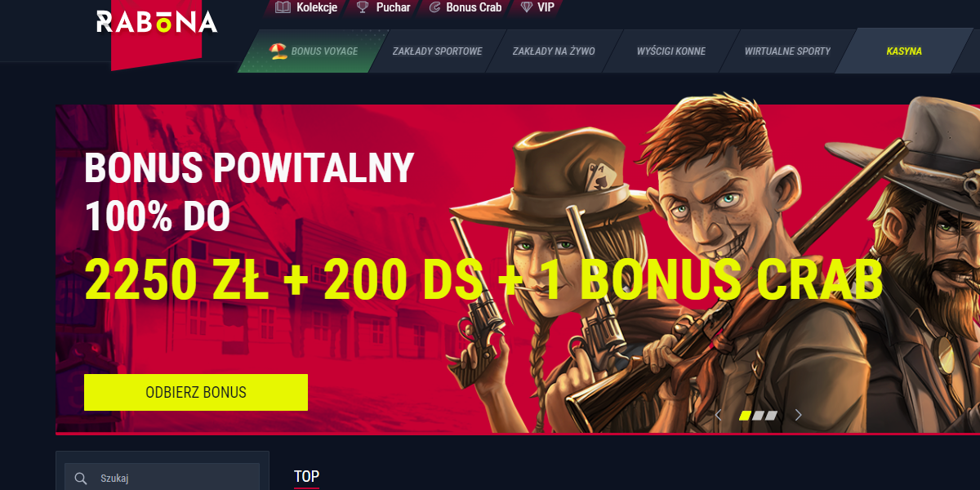Viewport: 980px width, 490px height.
Task: Open the Wirtualne Sporty tab
Action: [x=787, y=51]
